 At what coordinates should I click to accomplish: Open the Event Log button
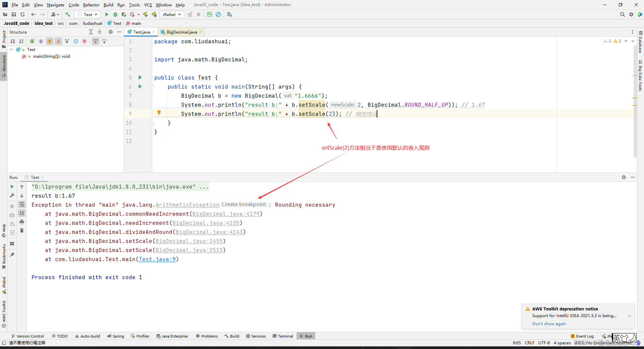[582, 336]
